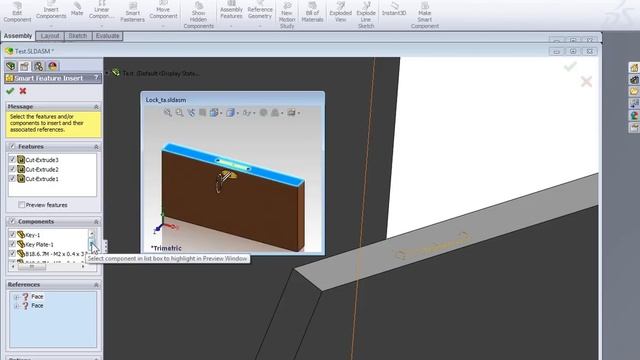Switch to the Sketch tab
The height and width of the screenshot is (360, 640).
coord(78,36)
